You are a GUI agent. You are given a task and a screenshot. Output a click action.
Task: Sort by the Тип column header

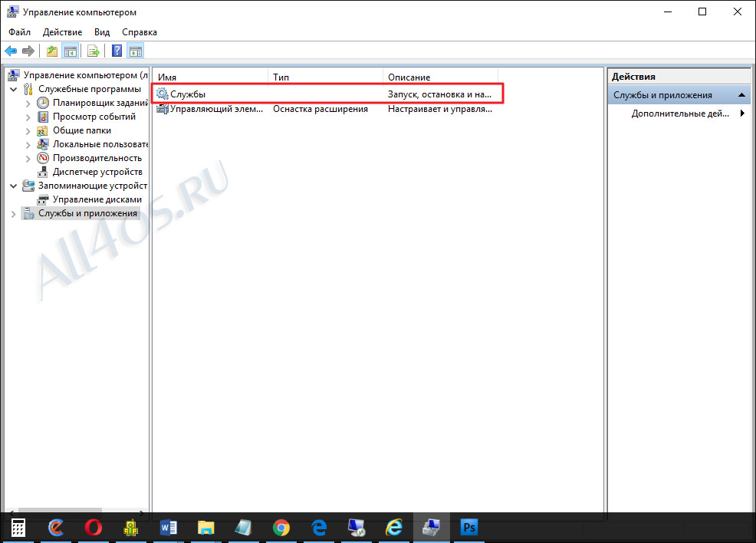pos(325,77)
